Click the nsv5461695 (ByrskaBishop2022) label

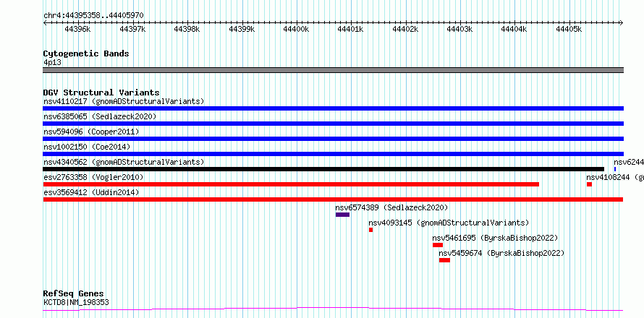click(x=496, y=238)
